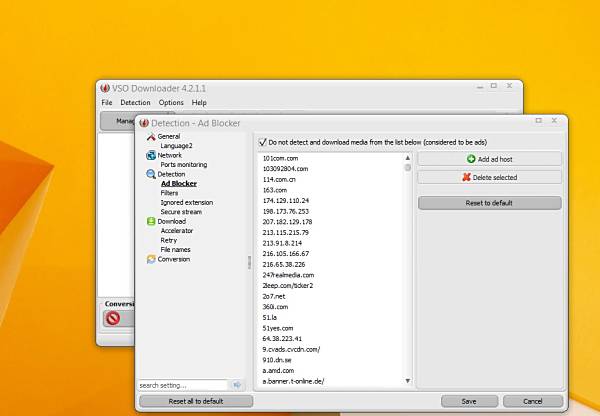The height and width of the screenshot is (416, 600).
Task: Open Accelerator settings page
Action: click(x=177, y=231)
